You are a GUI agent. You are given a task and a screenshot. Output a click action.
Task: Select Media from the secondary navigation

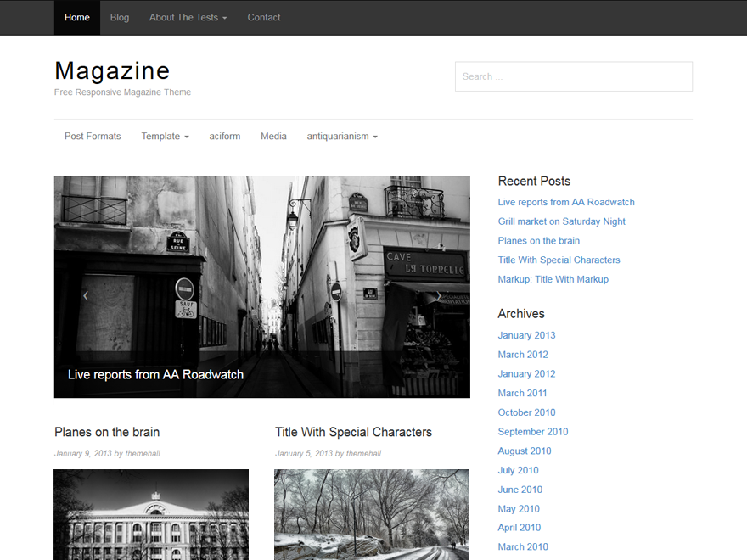pos(273,136)
